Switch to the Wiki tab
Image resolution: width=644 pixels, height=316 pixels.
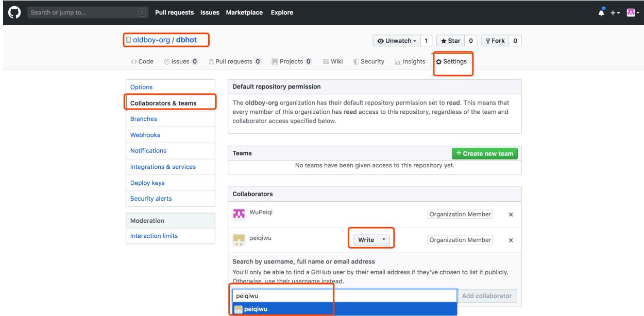[x=332, y=61]
